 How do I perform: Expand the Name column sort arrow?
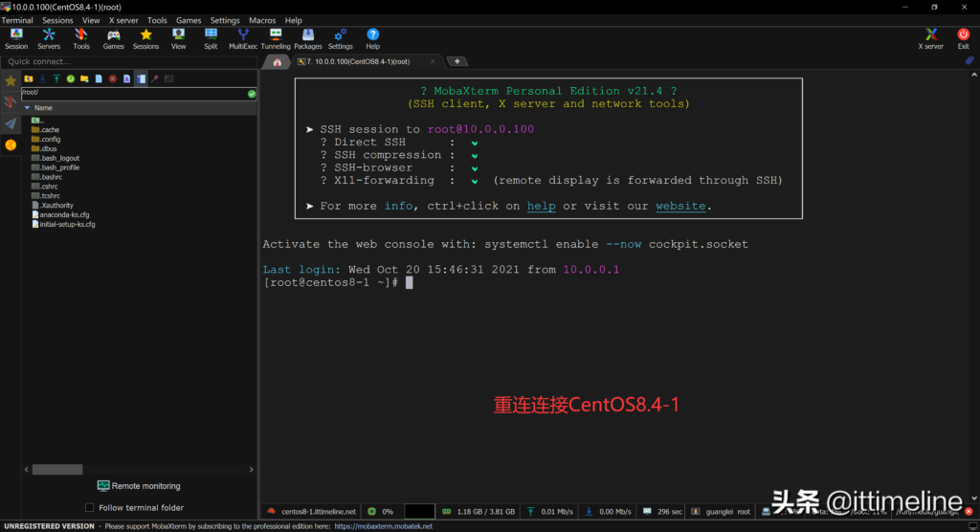point(27,108)
